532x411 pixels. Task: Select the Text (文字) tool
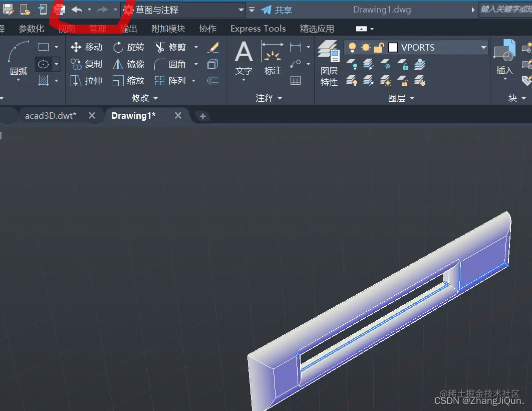point(243,60)
